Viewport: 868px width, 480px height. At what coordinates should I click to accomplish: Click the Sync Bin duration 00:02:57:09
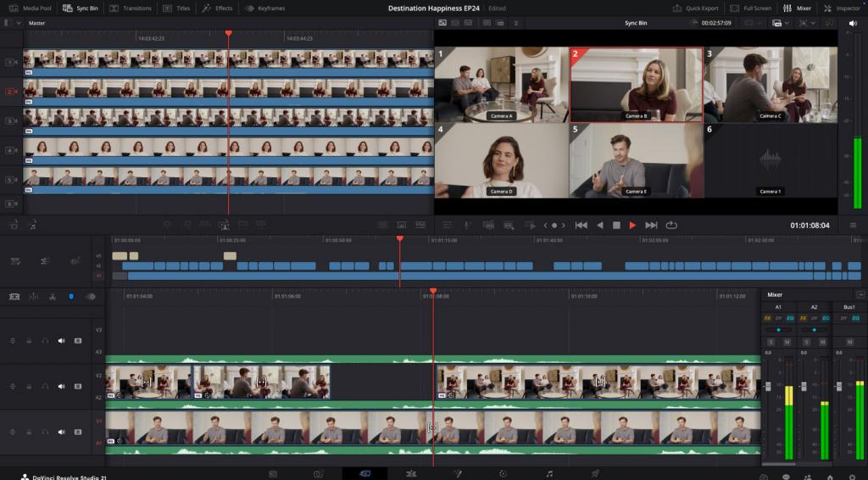716,23
